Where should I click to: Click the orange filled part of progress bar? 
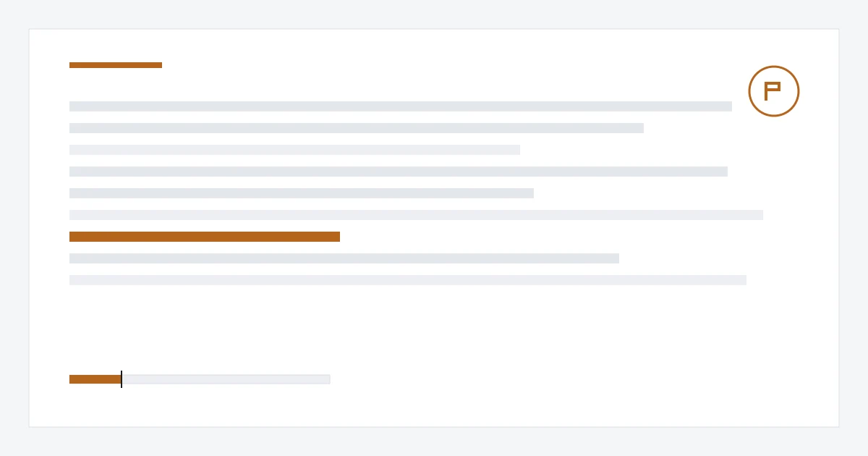(95, 379)
